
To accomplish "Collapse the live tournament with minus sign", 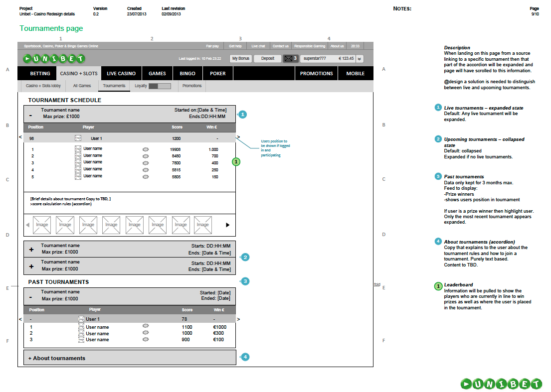I will (x=30, y=115).
